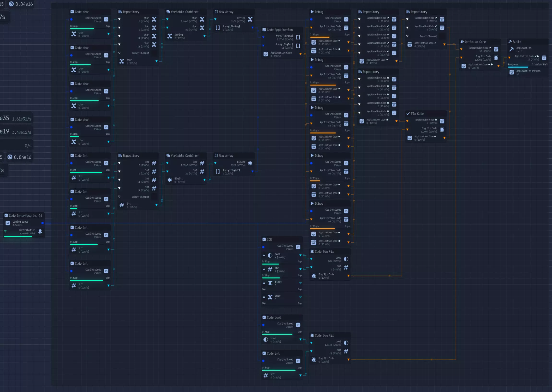Click the hollow arrow beside IDE char output
This screenshot has height=392, width=552.
pos(300,297)
